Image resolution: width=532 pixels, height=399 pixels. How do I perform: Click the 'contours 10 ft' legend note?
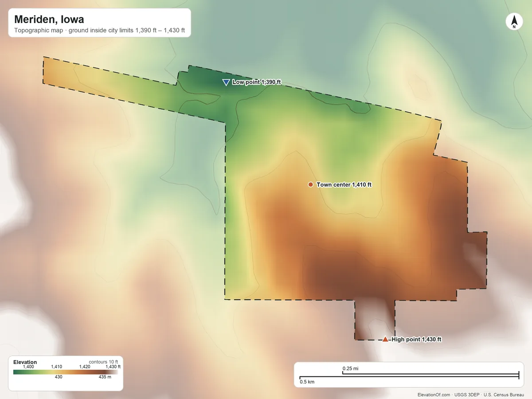pos(103,362)
